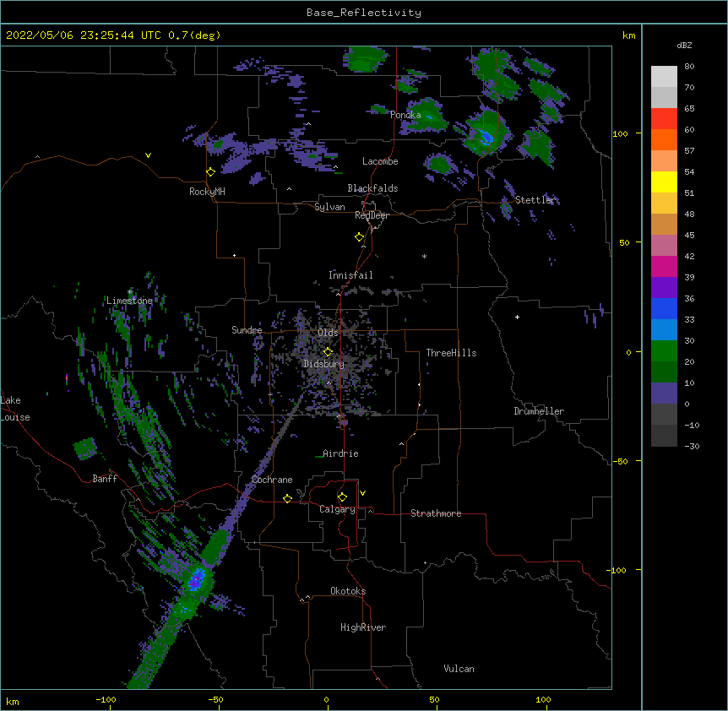Click the blue storm core southwest of Cochrane

[197, 580]
